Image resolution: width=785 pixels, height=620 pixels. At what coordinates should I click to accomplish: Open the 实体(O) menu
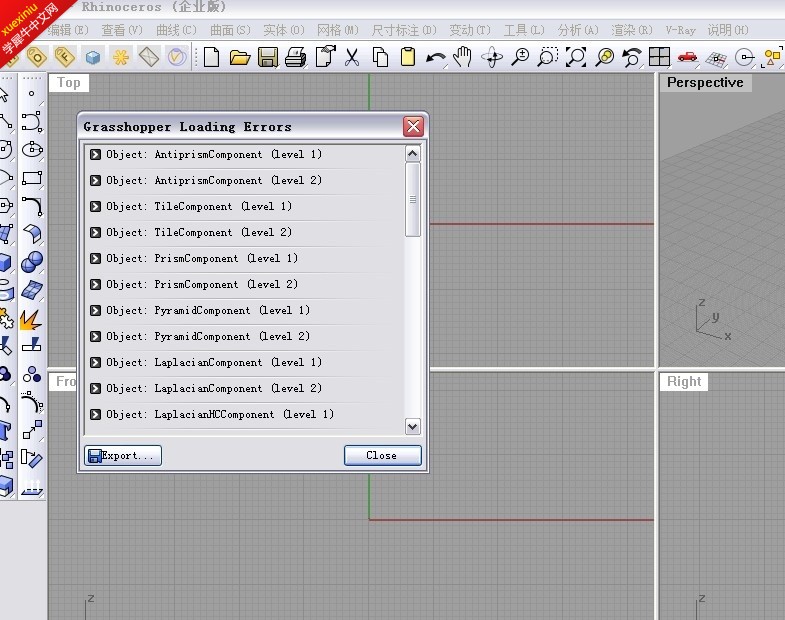(x=284, y=30)
